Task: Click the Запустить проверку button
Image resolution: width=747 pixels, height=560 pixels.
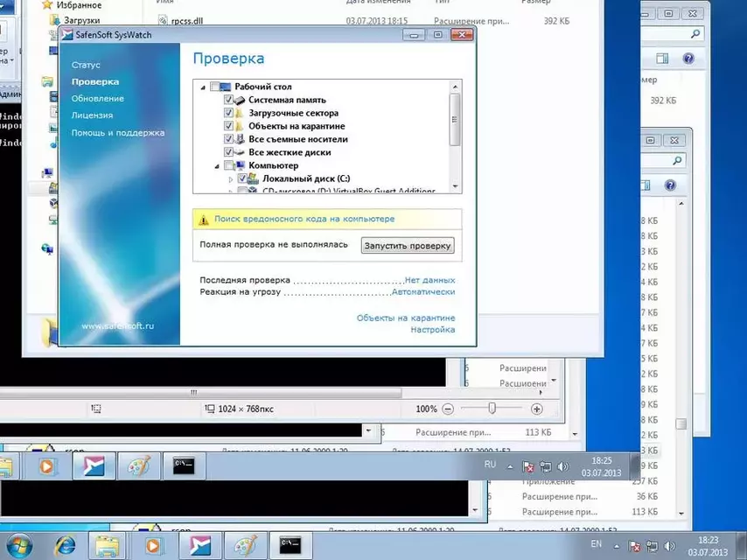Action: point(408,246)
